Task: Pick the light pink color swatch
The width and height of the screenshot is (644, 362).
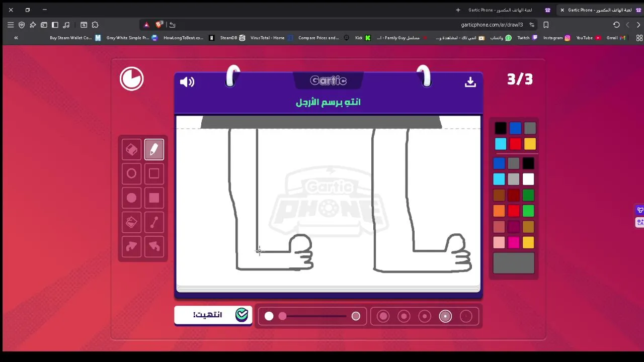Action: tap(499, 243)
